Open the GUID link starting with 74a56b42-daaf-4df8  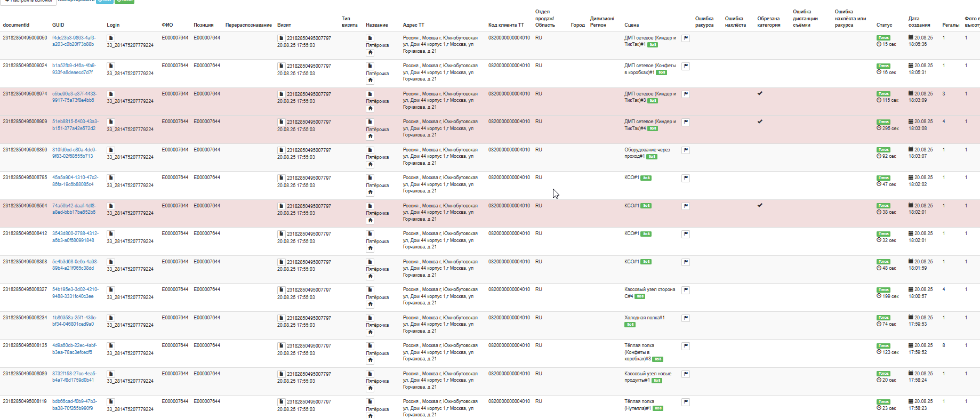pos(74,209)
